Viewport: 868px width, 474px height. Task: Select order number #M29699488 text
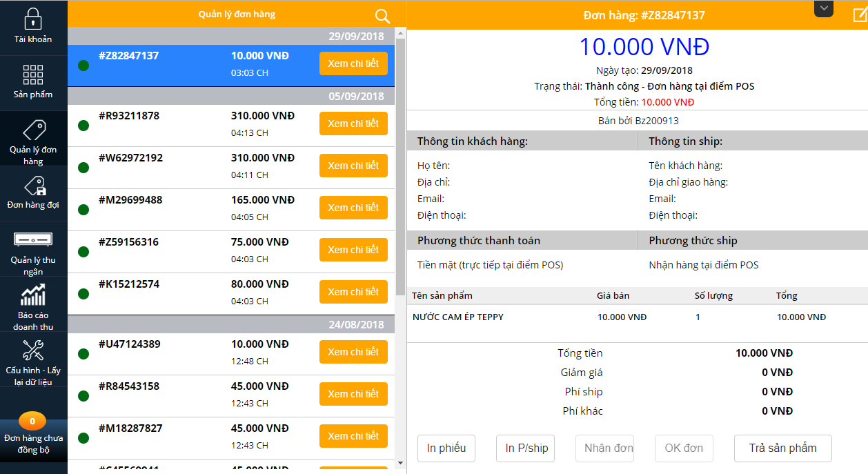pos(130,200)
